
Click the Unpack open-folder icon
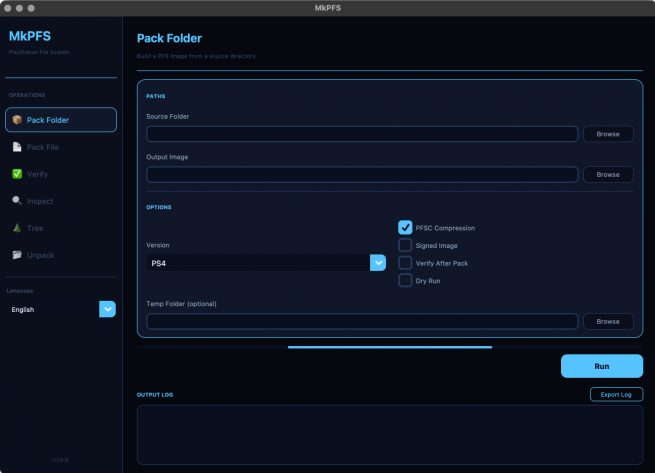(x=17, y=255)
